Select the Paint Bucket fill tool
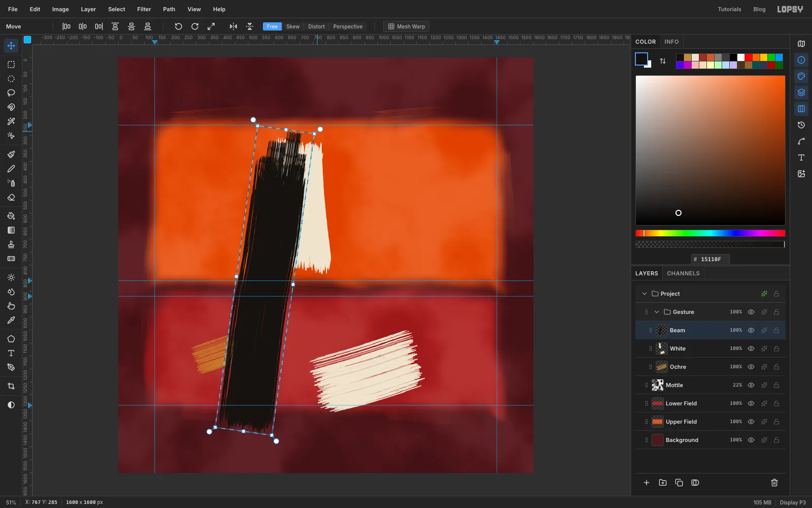Screen dimensions: 812x508 click(x=11, y=216)
